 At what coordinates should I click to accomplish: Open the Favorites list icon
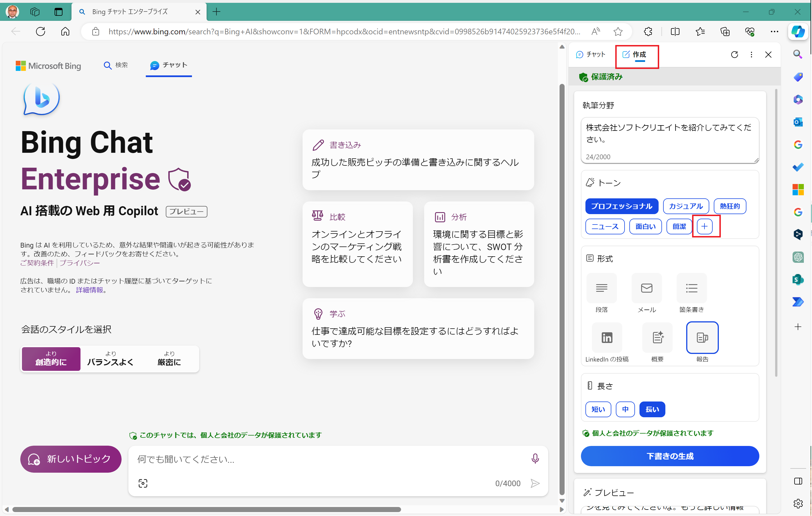(x=700, y=32)
